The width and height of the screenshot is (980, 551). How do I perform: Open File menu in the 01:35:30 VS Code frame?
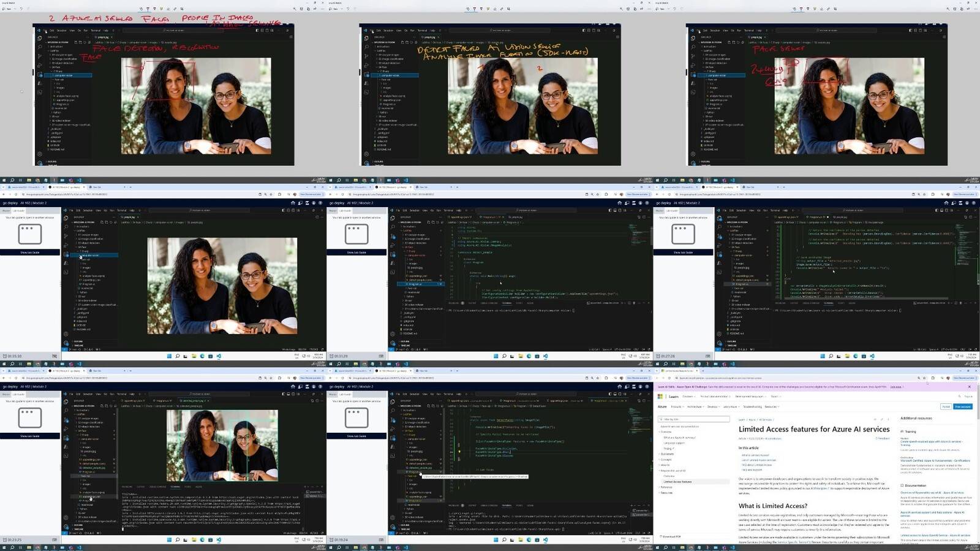click(x=72, y=210)
